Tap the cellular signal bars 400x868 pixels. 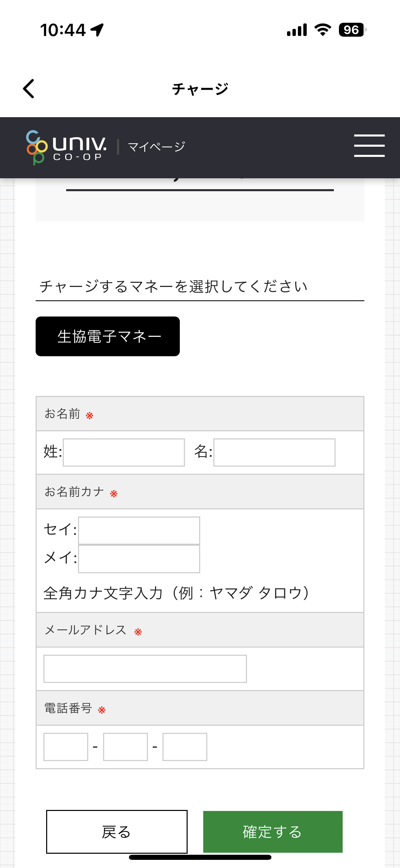297,30
